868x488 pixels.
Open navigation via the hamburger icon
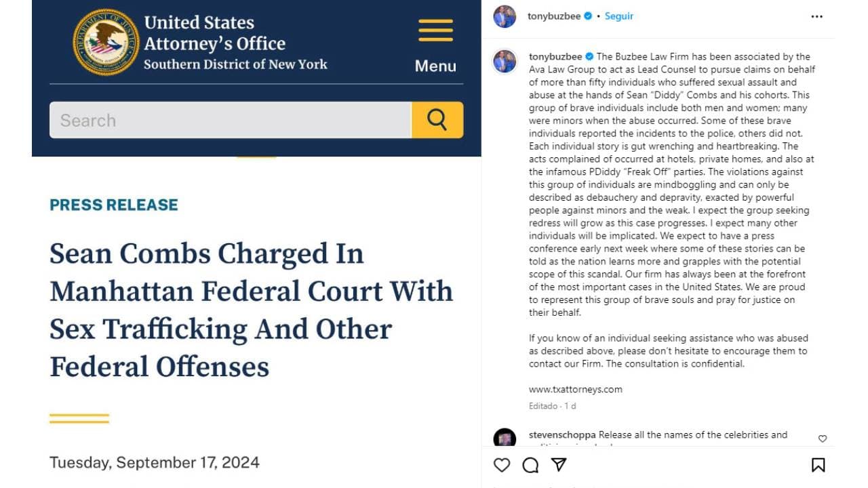click(x=435, y=30)
